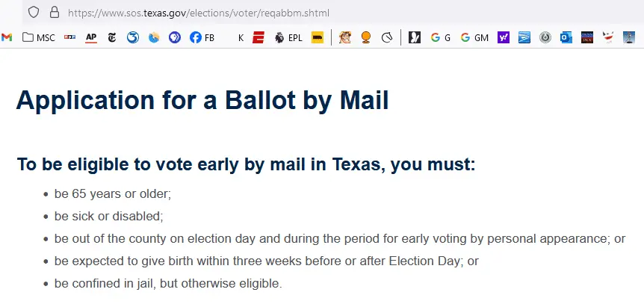Click the Application for a Ballot heading
644x304 pixels.
coord(202,100)
